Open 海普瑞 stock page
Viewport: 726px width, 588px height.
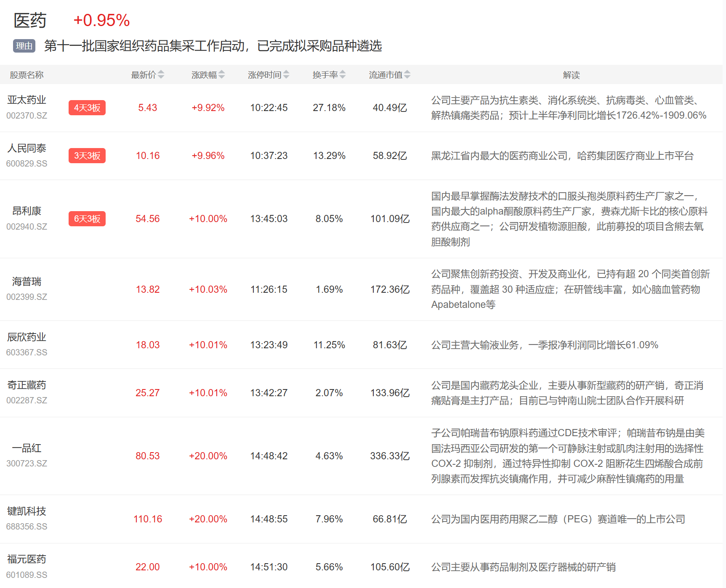pyautogui.click(x=27, y=282)
